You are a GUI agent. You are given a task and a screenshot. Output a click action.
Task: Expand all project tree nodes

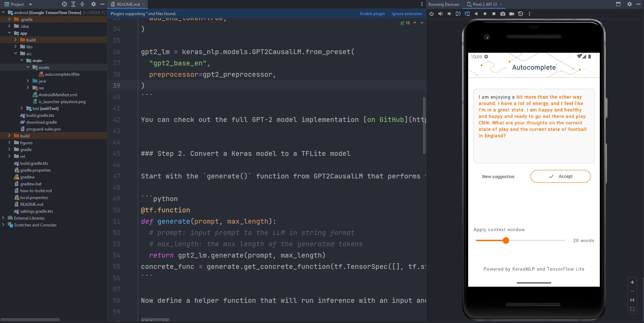73,4
